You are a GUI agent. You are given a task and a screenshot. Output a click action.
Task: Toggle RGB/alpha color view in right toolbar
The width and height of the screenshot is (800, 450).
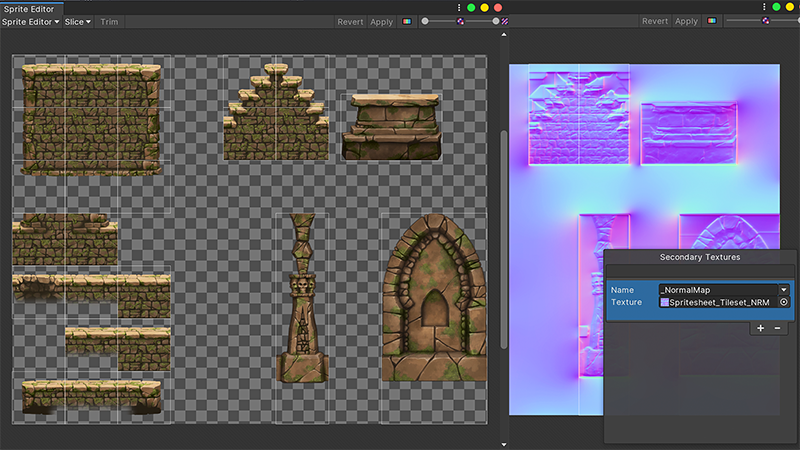pyautogui.click(x=712, y=21)
